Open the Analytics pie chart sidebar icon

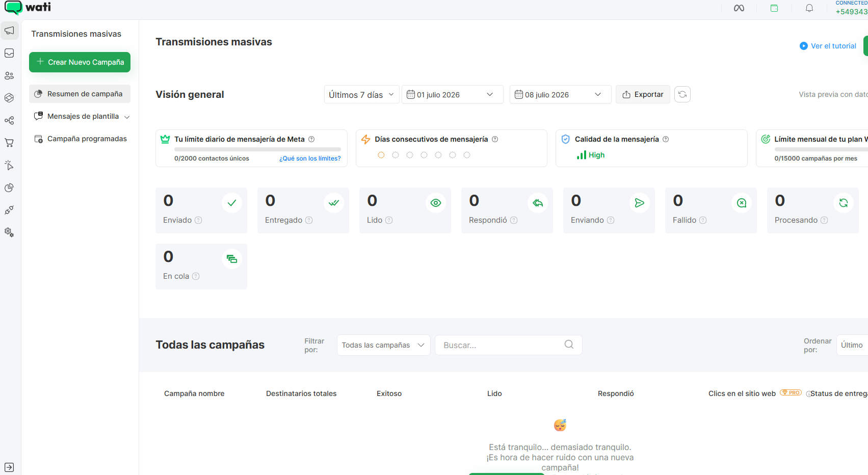click(9, 188)
